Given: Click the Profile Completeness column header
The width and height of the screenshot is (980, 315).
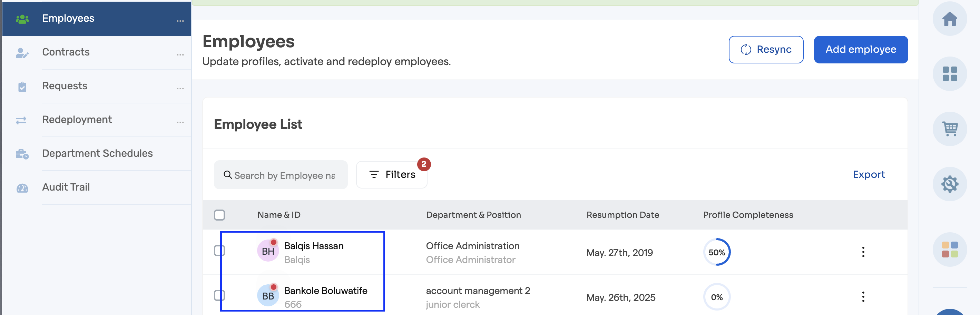Looking at the screenshot, I should coord(748,215).
